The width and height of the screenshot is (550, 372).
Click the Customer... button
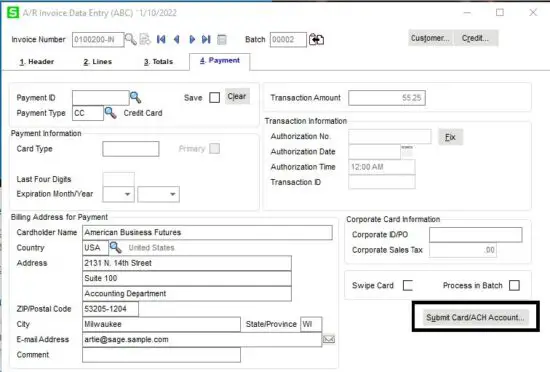click(430, 38)
